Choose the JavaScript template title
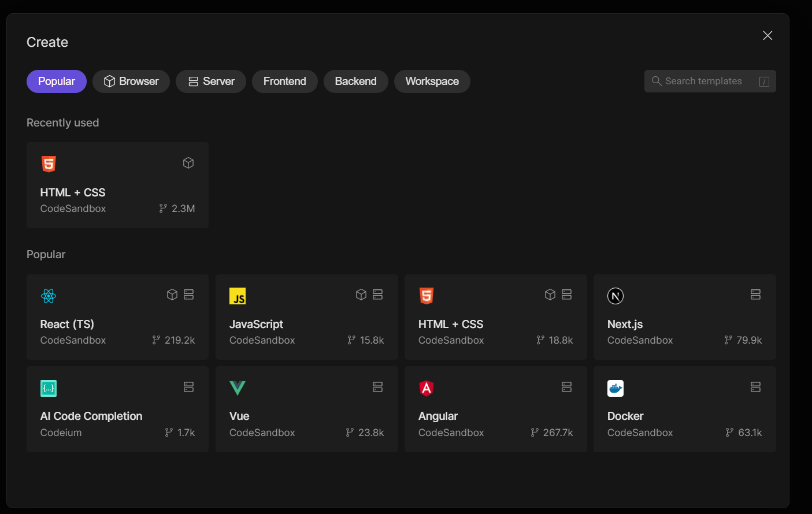This screenshot has height=514, width=812. (256, 325)
